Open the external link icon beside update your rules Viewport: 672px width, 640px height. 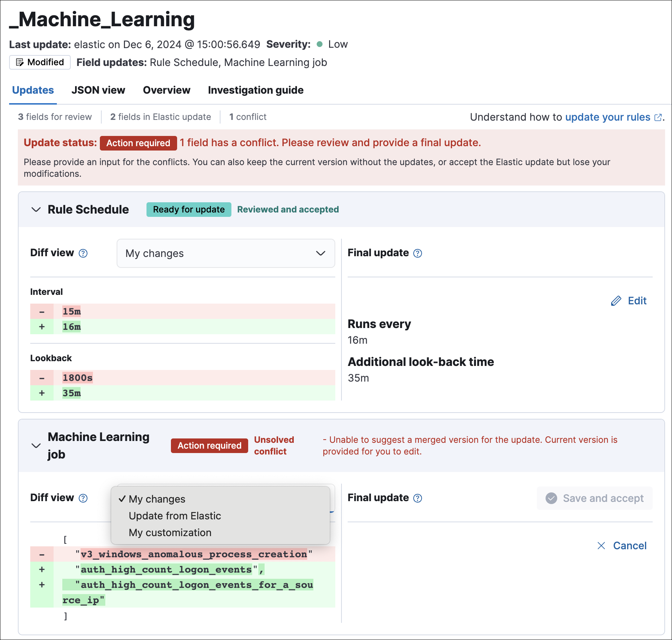658,117
